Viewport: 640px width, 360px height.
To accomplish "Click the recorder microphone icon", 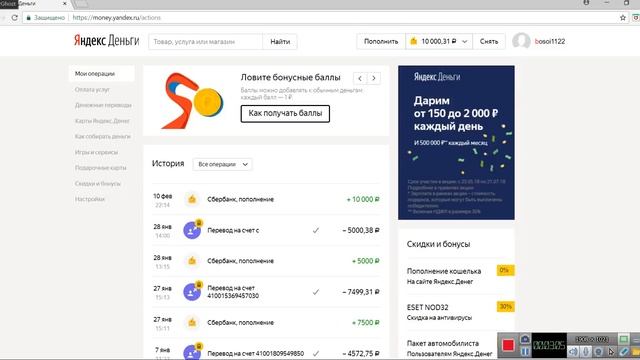I will [x=586, y=351].
